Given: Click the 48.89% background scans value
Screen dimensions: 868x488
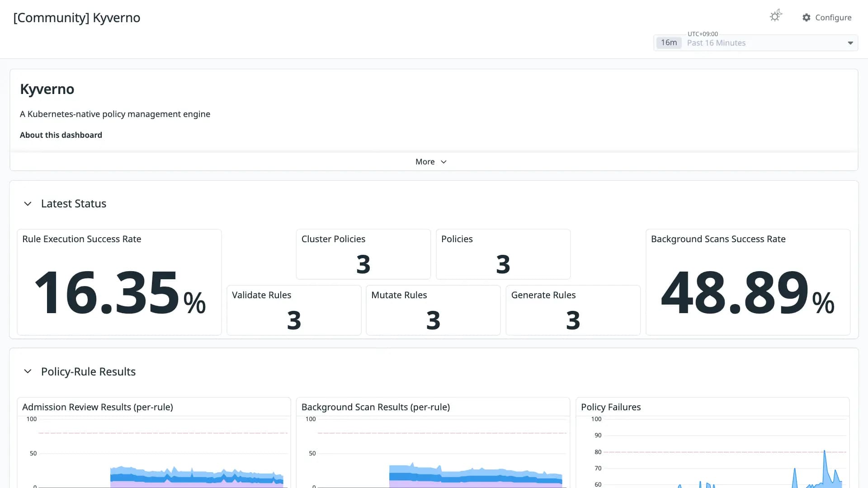Looking at the screenshot, I should click(x=748, y=293).
